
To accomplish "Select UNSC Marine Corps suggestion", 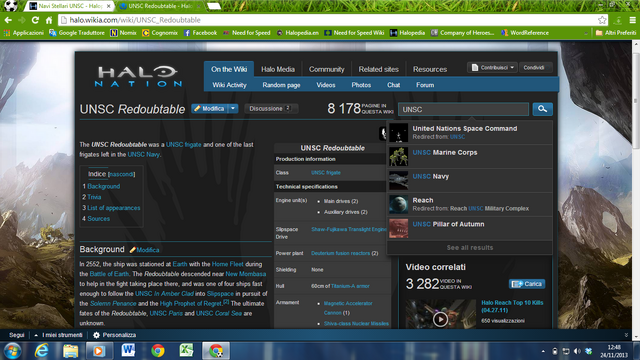I will click(x=470, y=156).
